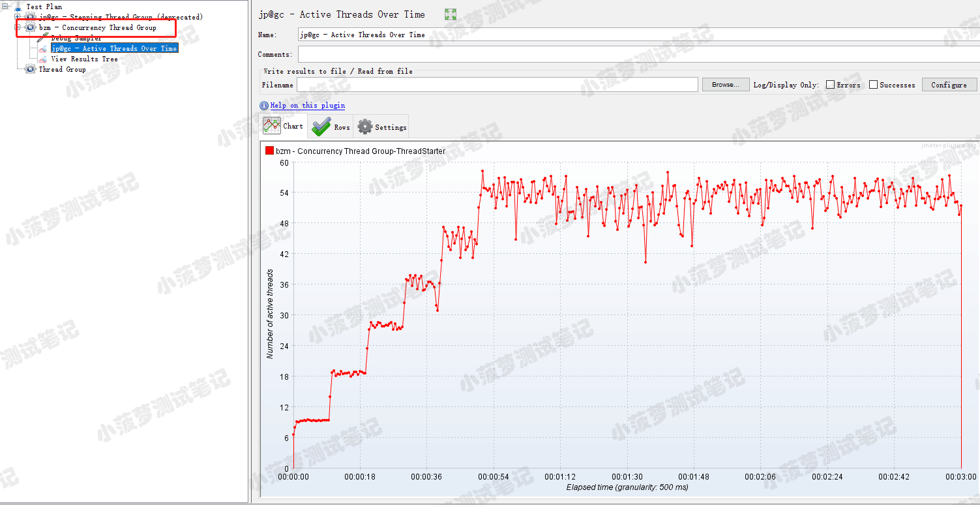
Task: Click the Log/Display Only label
Action: coord(786,85)
